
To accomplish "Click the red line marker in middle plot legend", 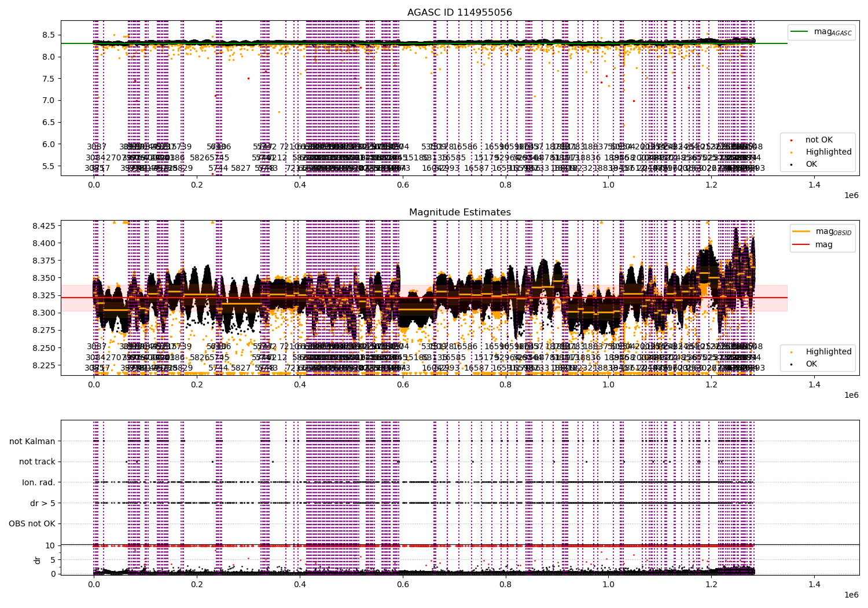I will 800,245.
